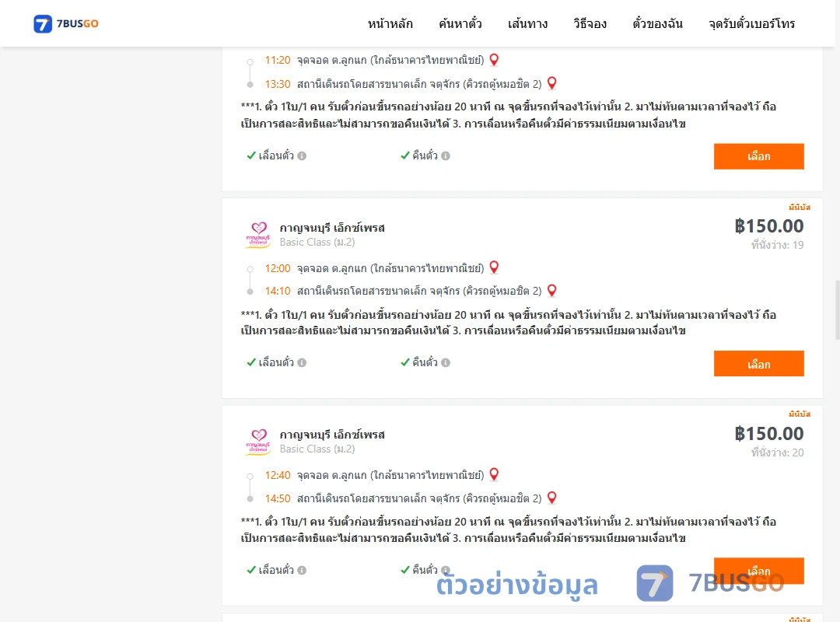Click the 12:00 departure time
The height and width of the screenshot is (622, 840).
point(278,268)
